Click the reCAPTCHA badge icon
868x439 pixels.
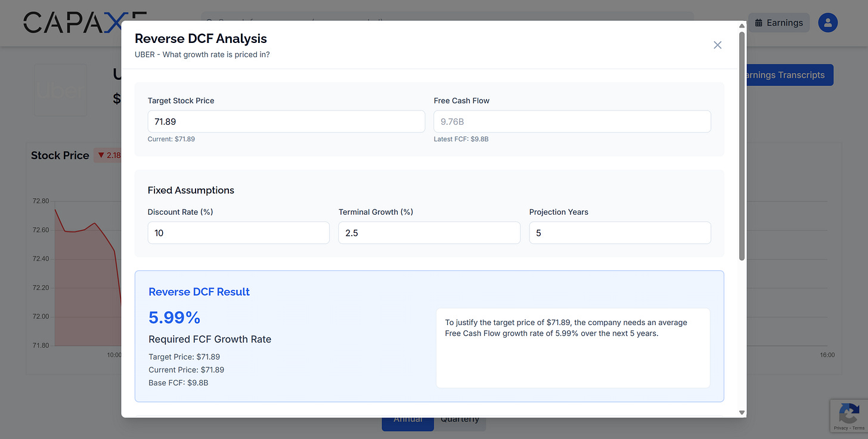coord(849,413)
